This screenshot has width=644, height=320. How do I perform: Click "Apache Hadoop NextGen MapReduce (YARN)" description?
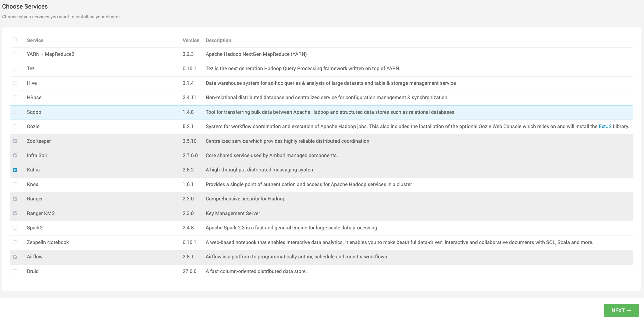(256, 54)
